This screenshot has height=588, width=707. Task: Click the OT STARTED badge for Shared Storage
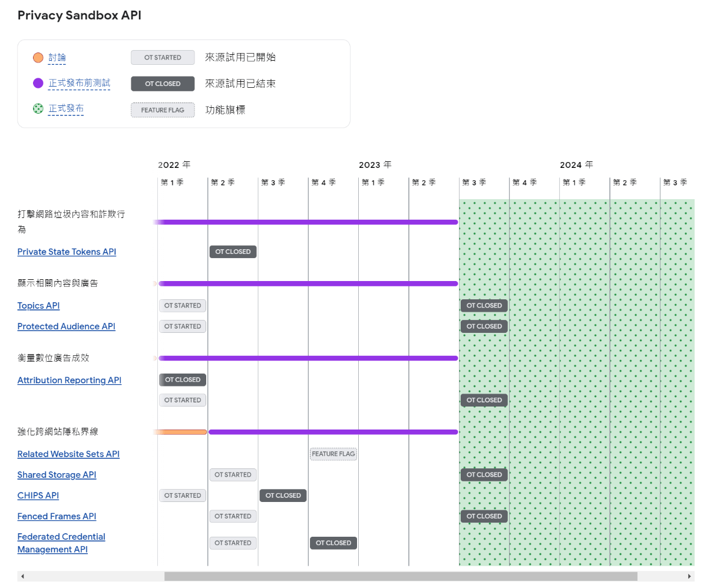233,474
